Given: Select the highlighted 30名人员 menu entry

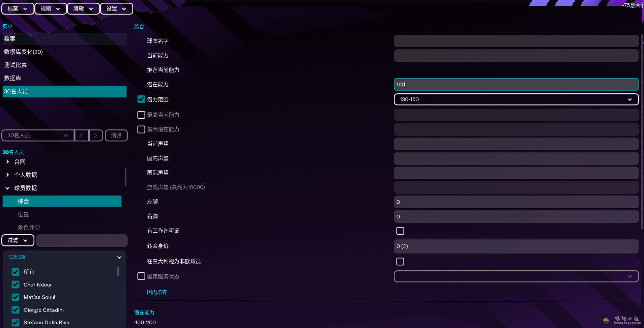Looking at the screenshot, I should pos(64,91).
